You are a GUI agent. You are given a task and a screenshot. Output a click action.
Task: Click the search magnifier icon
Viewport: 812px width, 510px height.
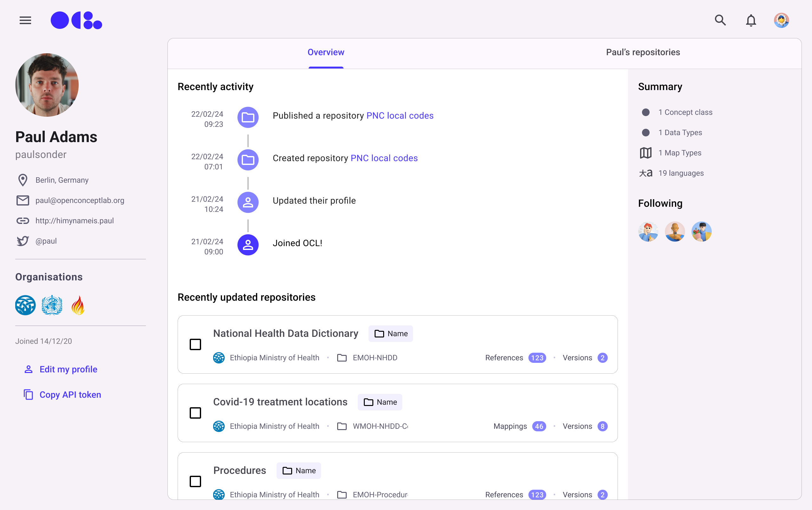click(x=720, y=21)
